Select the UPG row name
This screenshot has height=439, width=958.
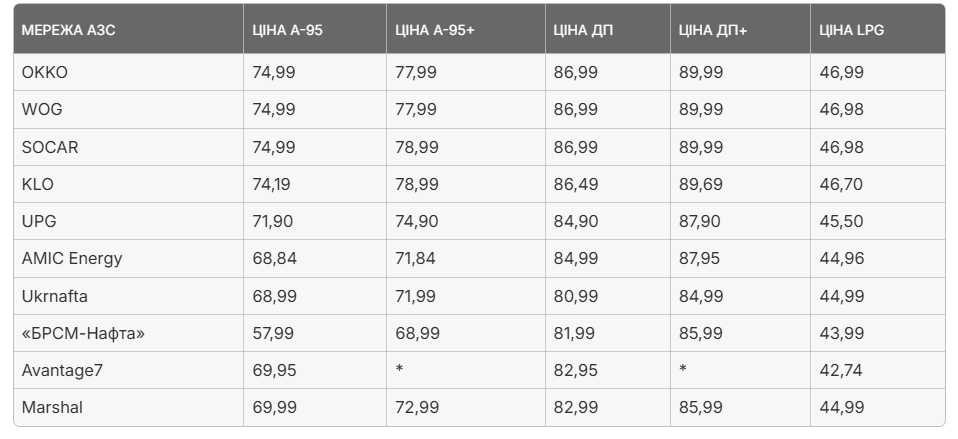[x=39, y=221]
